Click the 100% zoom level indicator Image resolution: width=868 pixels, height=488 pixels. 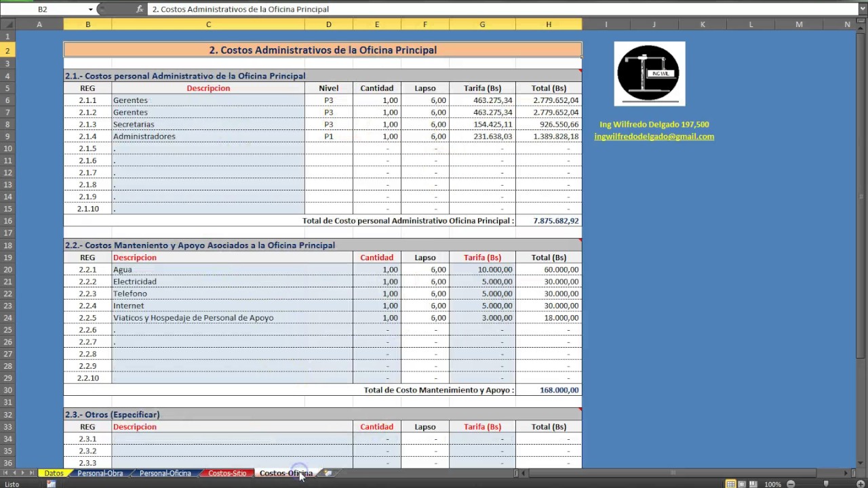pos(772,484)
